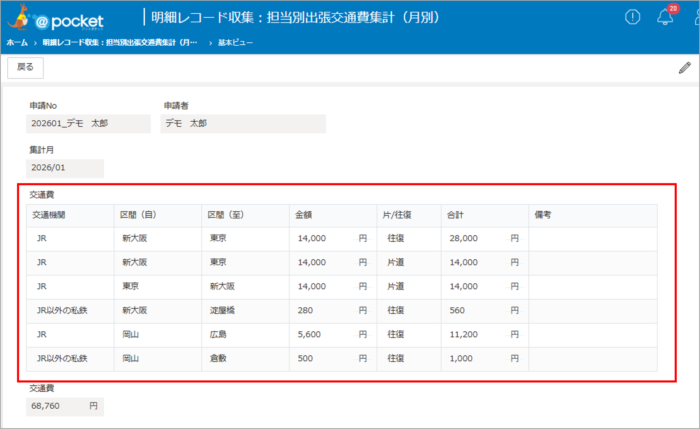The image size is (700, 429).
Task: Select the 倉敷 destination cell
Action: [246, 359]
